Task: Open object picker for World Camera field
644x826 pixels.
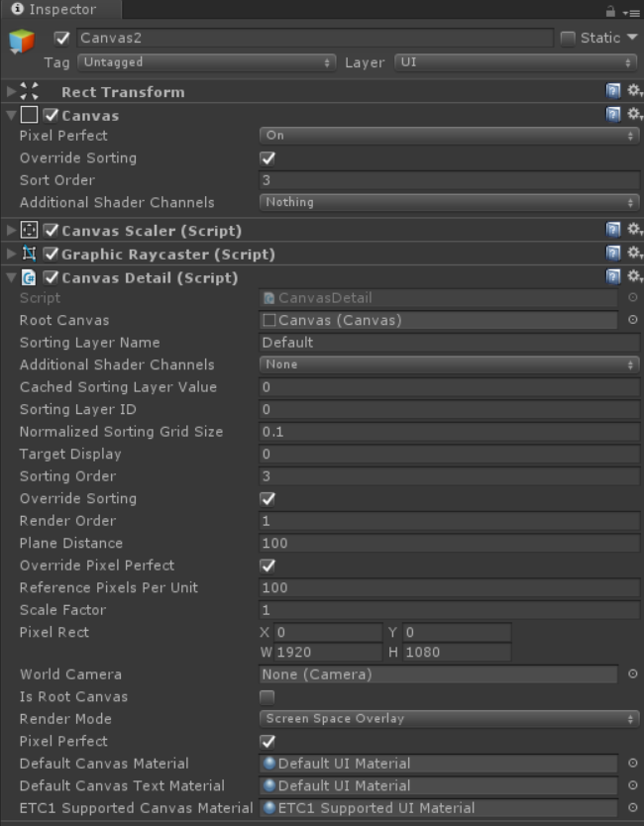Action: click(632, 674)
